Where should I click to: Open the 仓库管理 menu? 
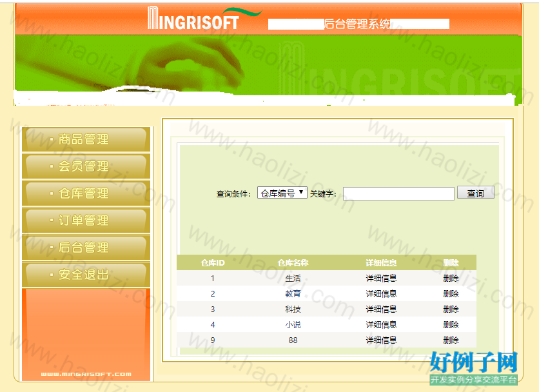click(86, 193)
